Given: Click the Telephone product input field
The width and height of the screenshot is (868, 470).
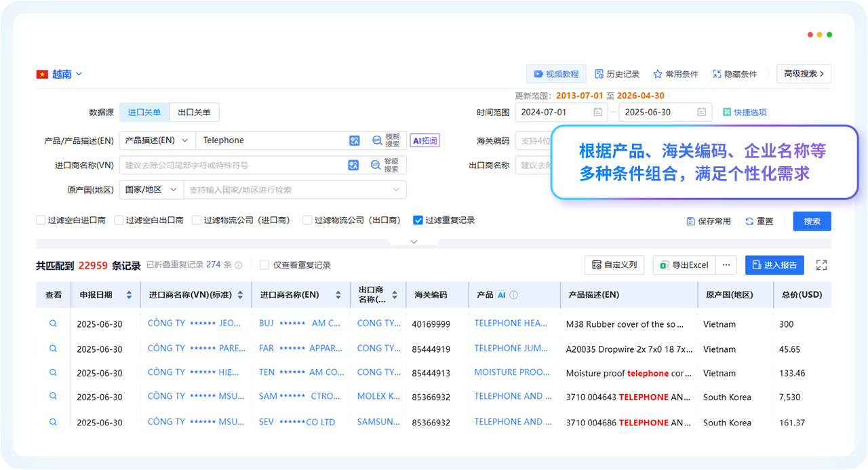Looking at the screenshot, I should pos(271,140).
